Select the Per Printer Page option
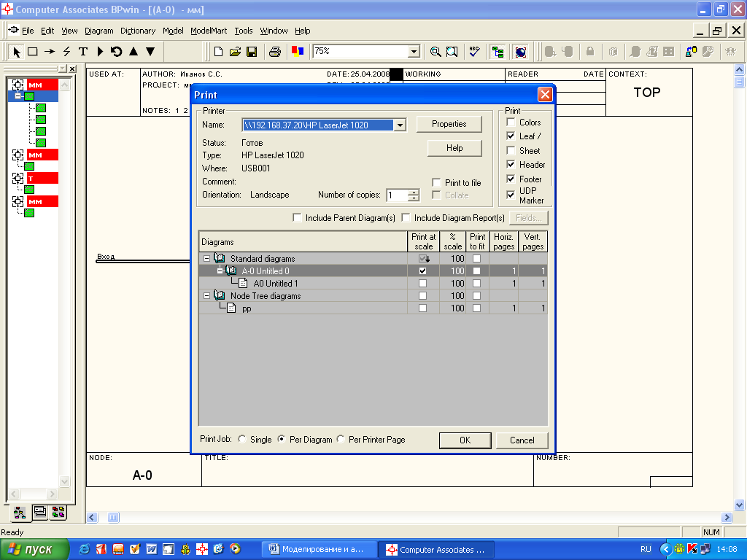 [x=341, y=439]
